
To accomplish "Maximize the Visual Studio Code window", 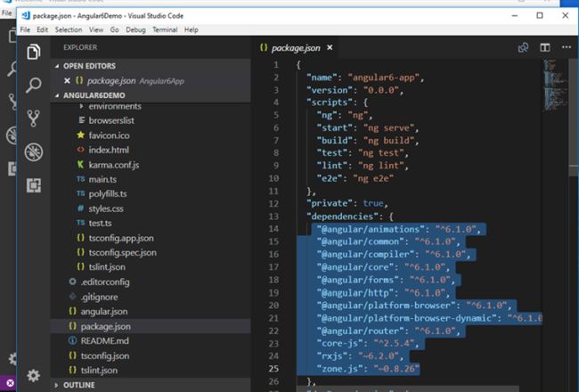I will click(540, 15).
